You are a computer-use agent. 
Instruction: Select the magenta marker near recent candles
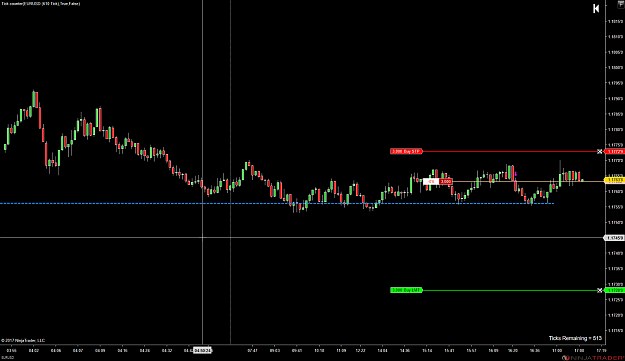pyautogui.click(x=516, y=174)
